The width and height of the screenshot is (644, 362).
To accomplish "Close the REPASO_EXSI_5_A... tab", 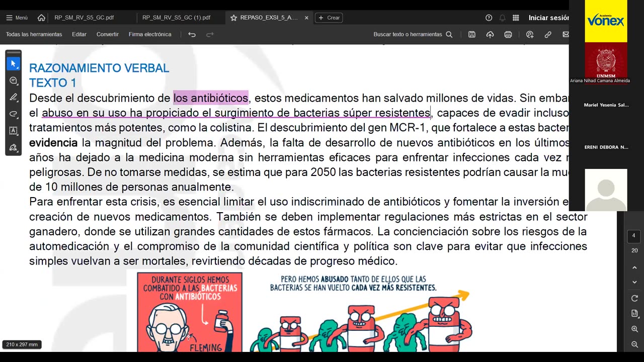I will point(306,18).
